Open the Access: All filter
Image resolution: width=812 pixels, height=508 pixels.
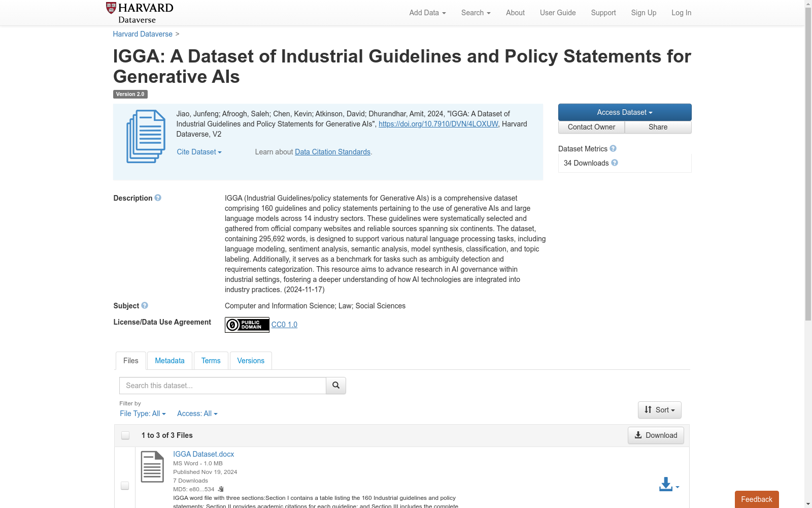(x=197, y=414)
